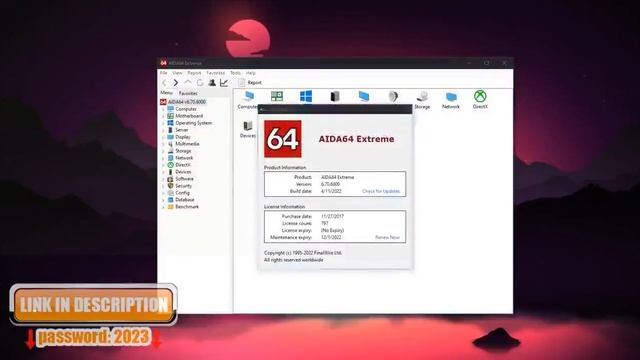The height and width of the screenshot is (360, 640).
Task: Click the red 64 logo in About dialog
Action: point(282,139)
